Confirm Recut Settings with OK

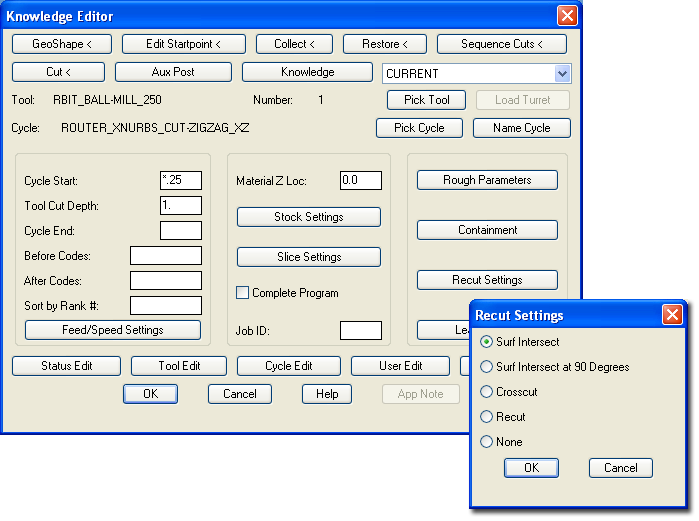[531, 467]
